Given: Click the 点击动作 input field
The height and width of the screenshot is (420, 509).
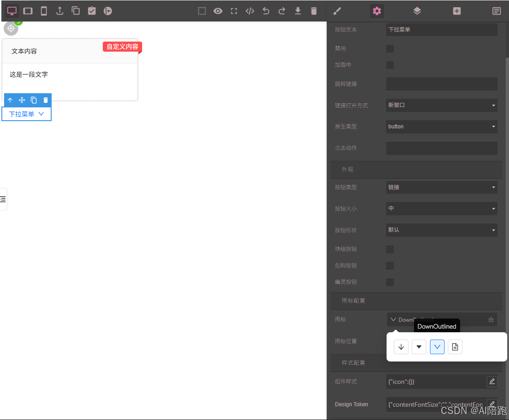Looking at the screenshot, I should [441, 148].
